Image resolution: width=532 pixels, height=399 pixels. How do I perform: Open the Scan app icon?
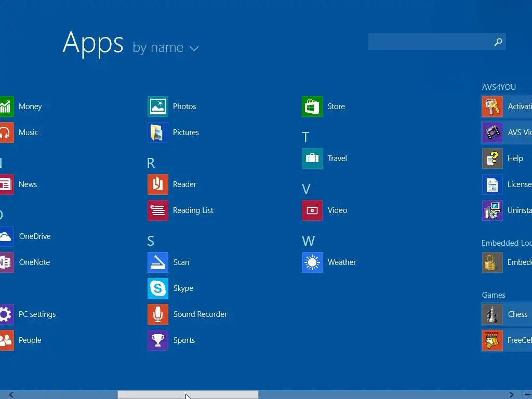pos(158,262)
